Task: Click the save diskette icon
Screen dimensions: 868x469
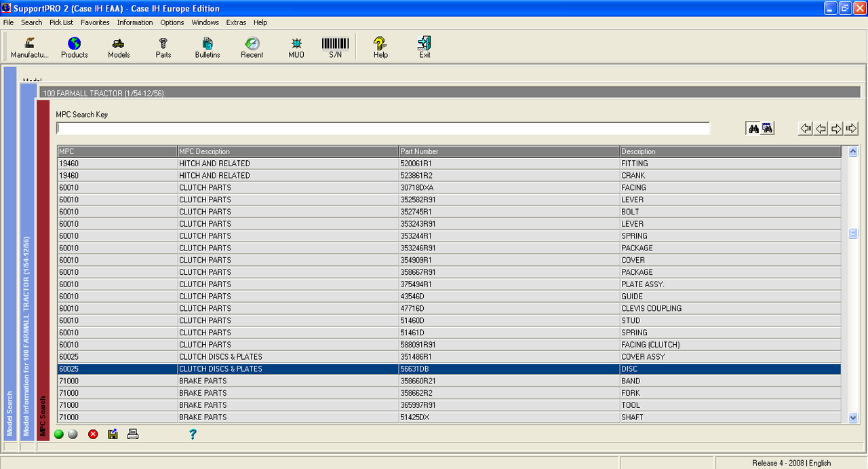Action: click(x=113, y=434)
